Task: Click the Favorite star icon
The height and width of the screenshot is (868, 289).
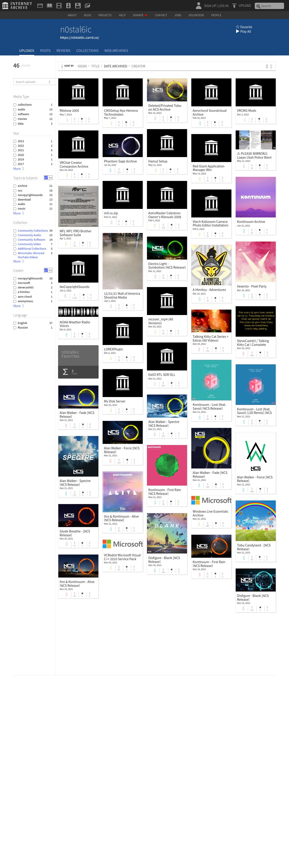Action: (x=237, y=27)
